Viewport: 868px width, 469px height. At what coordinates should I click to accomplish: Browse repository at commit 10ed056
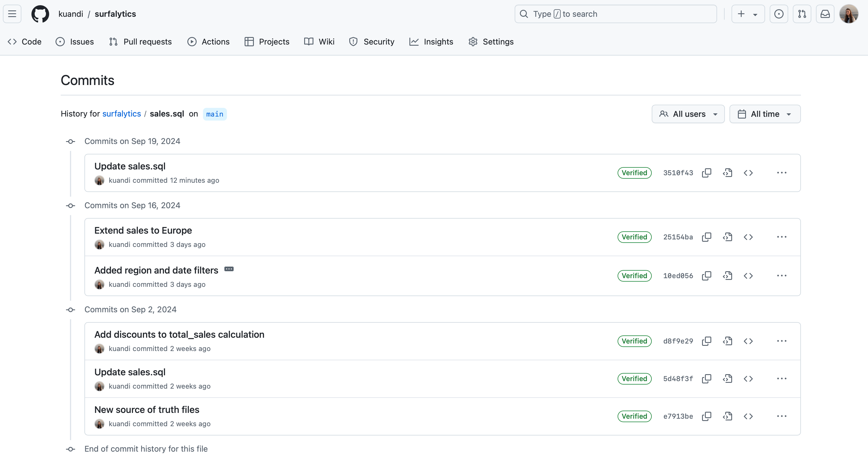point(748,276)
